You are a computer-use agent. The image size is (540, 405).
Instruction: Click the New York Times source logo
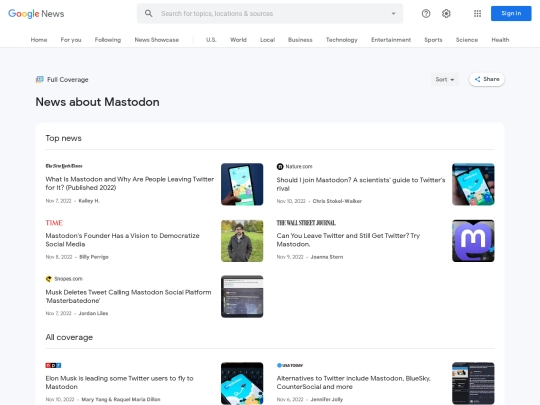[64, 166]
